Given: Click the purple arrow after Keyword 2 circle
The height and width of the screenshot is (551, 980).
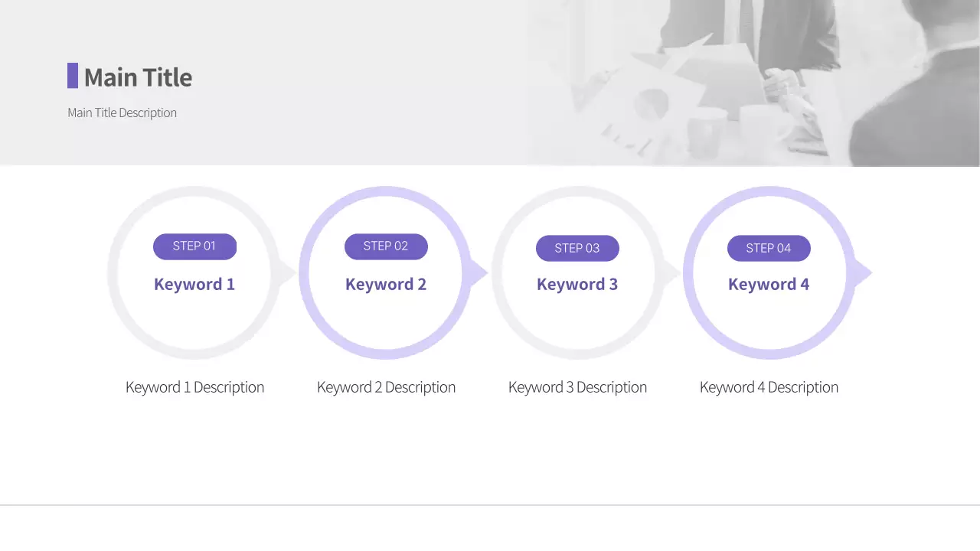Looking at the screenshot, I should (479, 272).
